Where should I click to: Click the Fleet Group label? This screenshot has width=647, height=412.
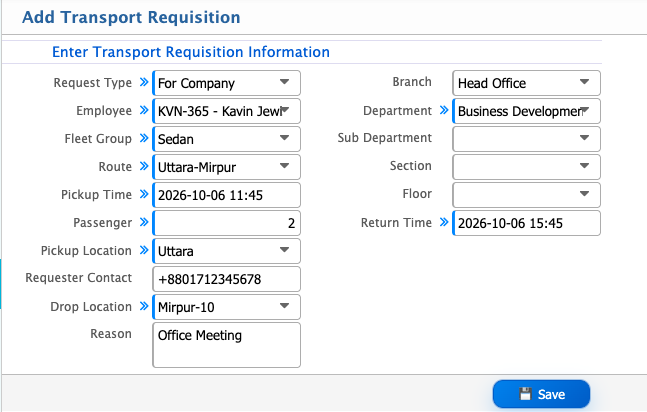point(98,139)
